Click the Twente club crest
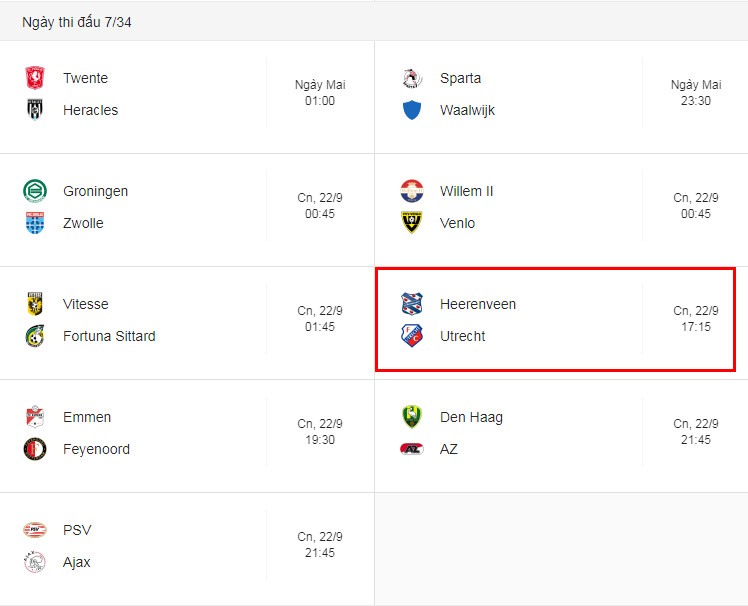This screenshot has width=748, height=606. pyautogui.click(x=35, y=78)
